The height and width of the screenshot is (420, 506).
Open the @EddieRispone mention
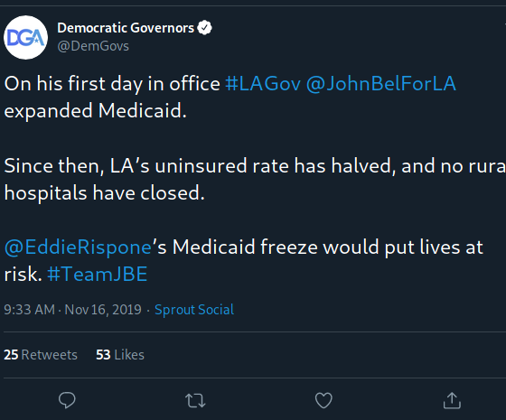pyautogui.click(x=78, y=247)
